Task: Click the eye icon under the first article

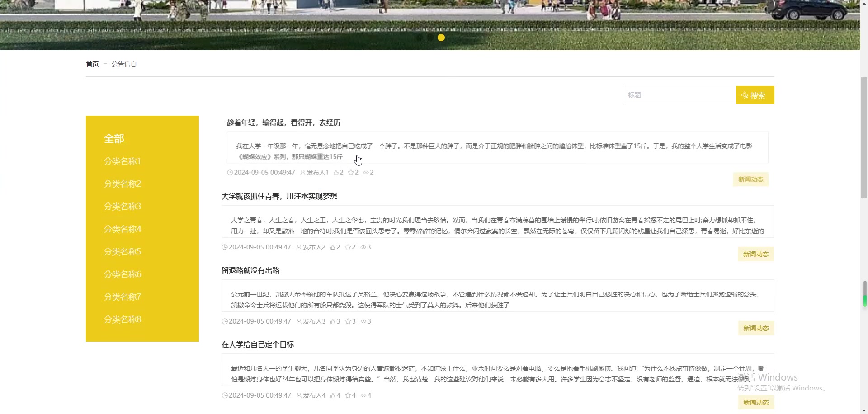Action: pos(366,172)
